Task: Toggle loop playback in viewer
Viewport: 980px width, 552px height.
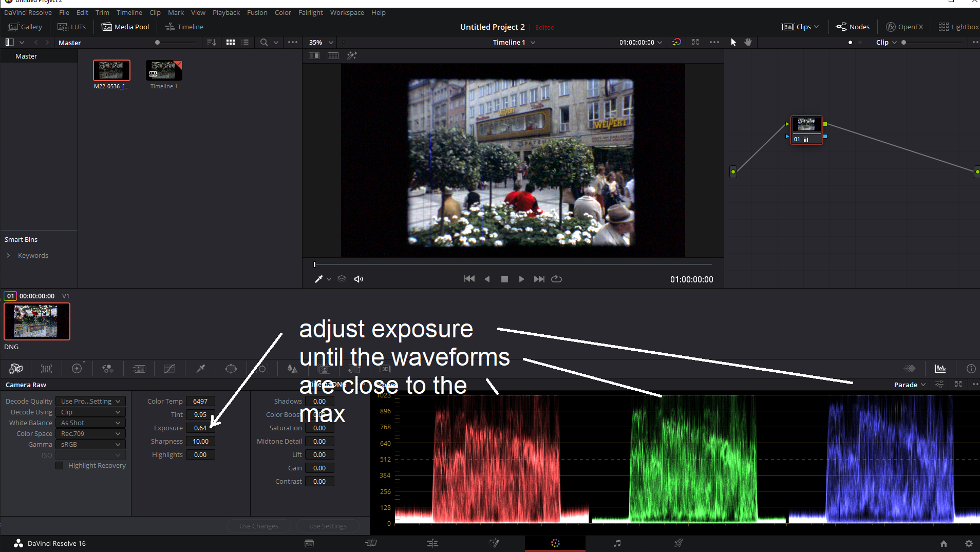Action: pos(556,279)
